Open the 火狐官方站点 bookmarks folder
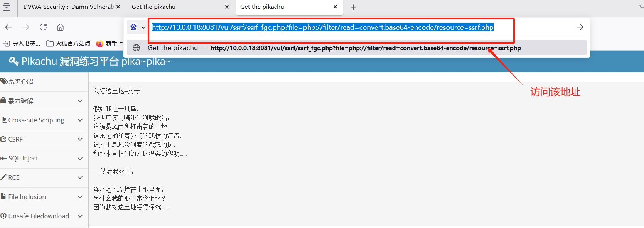This screenshot has height=228, width=644. 68,43
